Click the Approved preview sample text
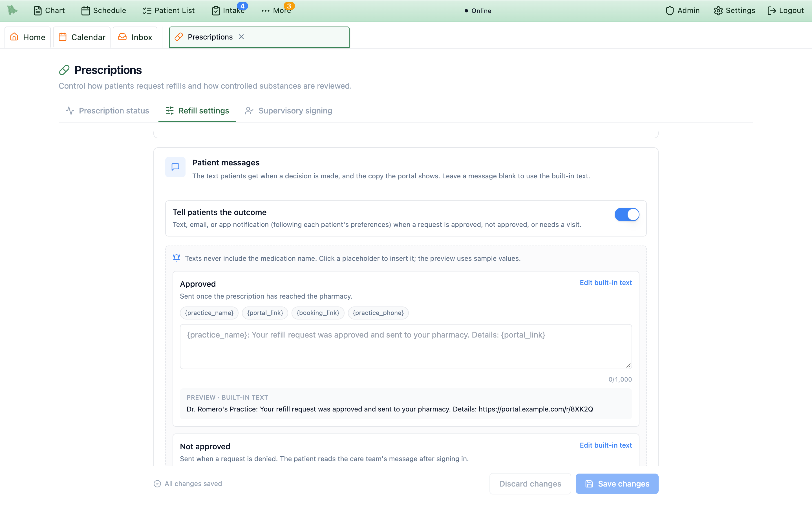Screen dimensions: 812x508 [x=390, y=409]
